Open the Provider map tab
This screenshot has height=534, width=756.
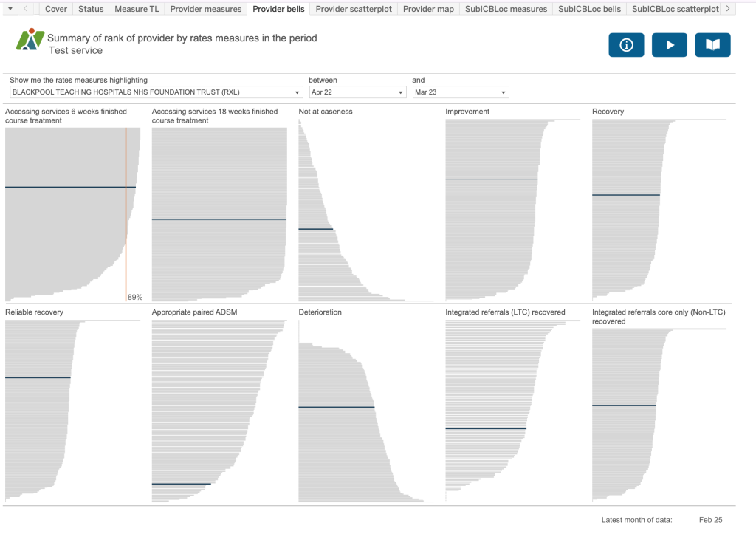click(428, 9)
